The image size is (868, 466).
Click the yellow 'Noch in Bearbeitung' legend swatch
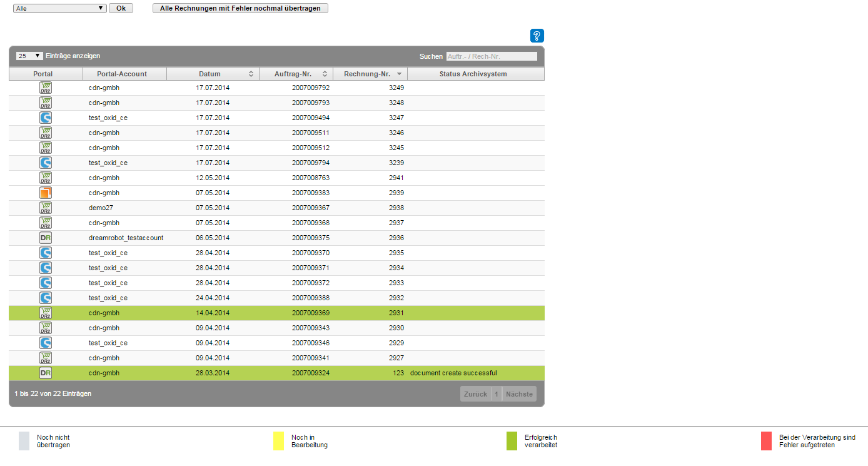pos(278,441)
